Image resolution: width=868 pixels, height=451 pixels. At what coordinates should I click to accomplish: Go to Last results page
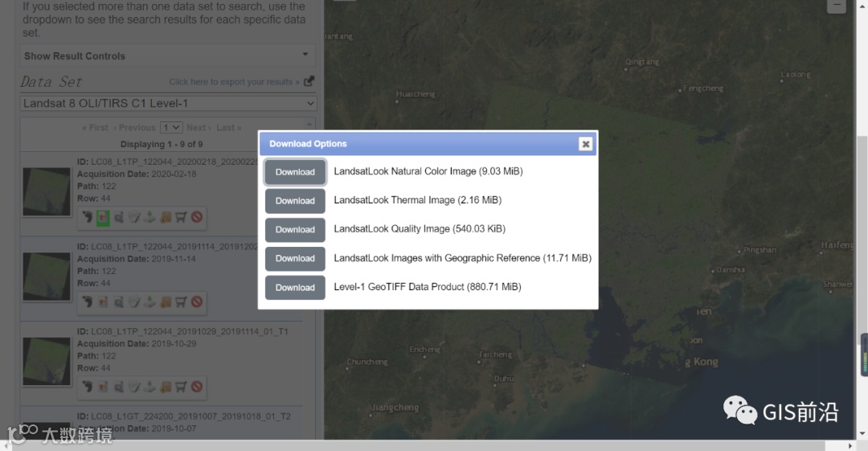point(228,128)
